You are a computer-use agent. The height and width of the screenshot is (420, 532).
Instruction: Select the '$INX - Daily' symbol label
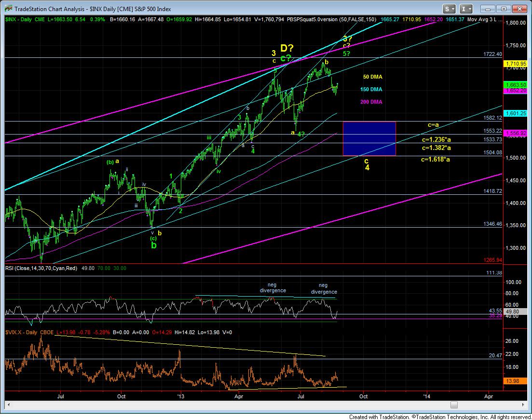[x=18, y=19]
